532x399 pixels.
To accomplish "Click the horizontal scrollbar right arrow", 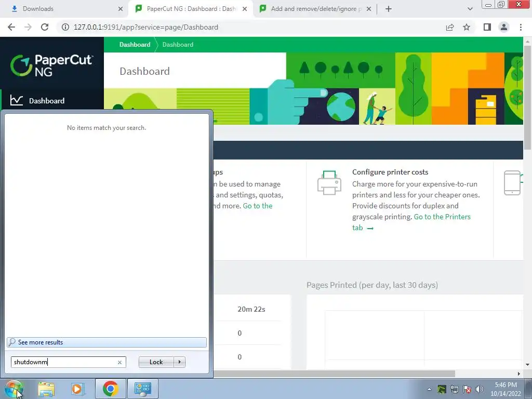I will tap(519, 374).
